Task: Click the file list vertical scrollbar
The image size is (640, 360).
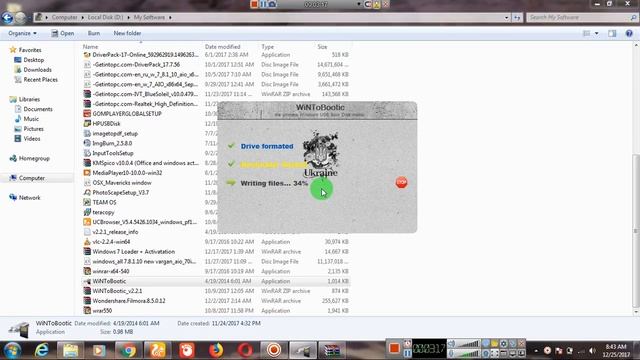Action: (x=636, y=231)
